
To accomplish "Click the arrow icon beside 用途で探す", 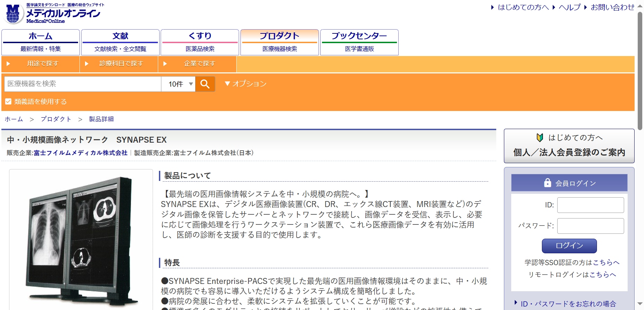I will (x=8, y=64).
